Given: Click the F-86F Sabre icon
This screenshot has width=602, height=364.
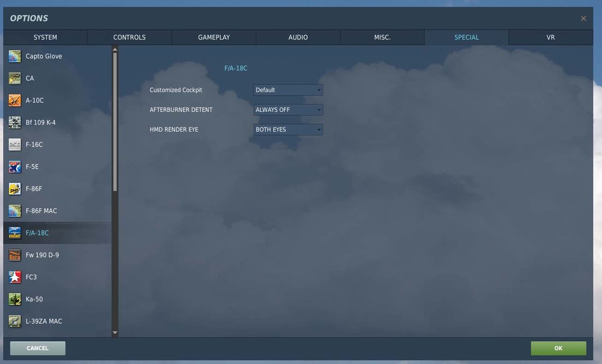Looking at the screenshot, I should coord(14,189).
